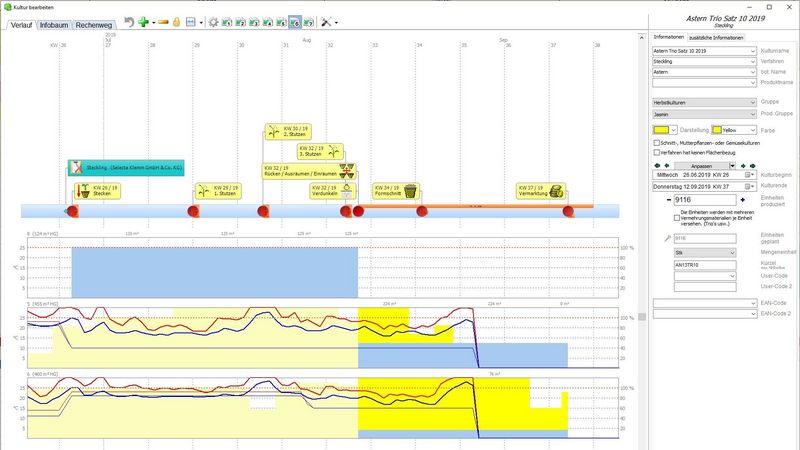800x450 pixels.
Task: Click the Anpassen button
Action: pos(706,165)
